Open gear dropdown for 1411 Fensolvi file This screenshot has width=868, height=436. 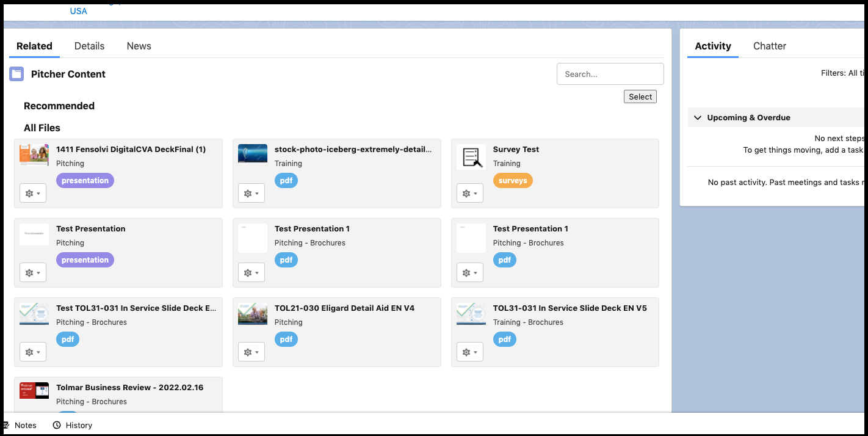click(x=33, y=193)
